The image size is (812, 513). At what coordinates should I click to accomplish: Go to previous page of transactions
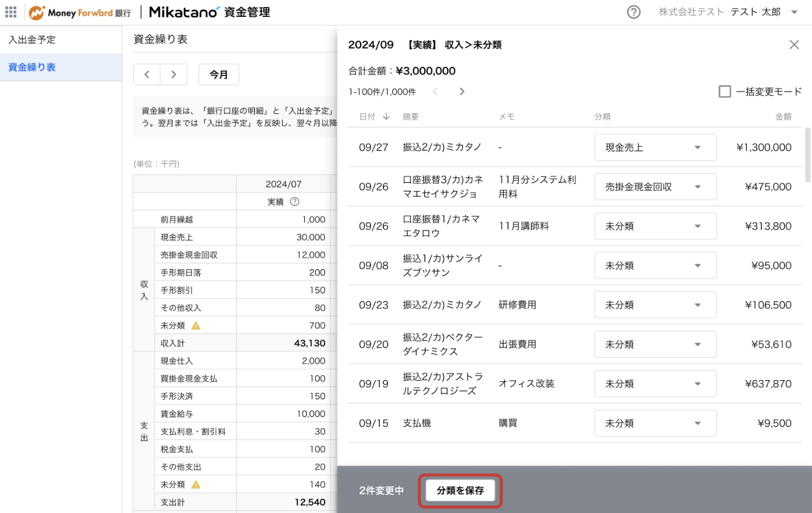[x=435, y=92]
